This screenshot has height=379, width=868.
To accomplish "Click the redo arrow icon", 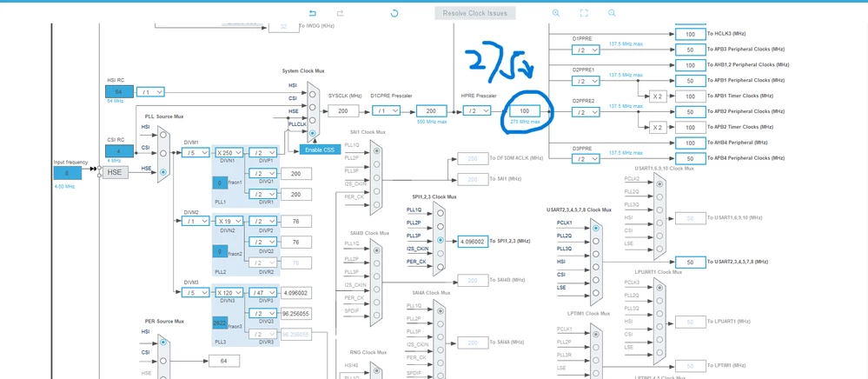I will [341, 13].
